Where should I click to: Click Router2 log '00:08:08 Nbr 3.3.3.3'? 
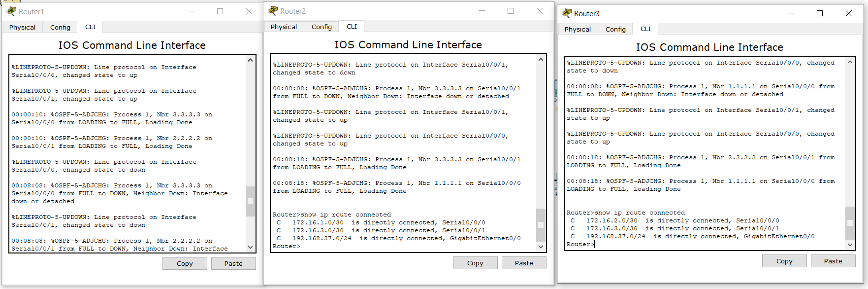click(397, 92)
